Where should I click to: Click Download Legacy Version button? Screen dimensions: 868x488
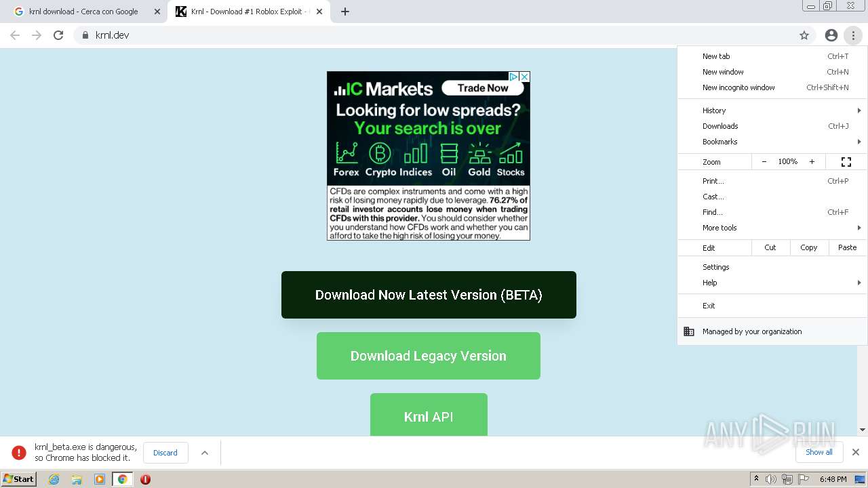pyautogui.click(x=429, y=356)
